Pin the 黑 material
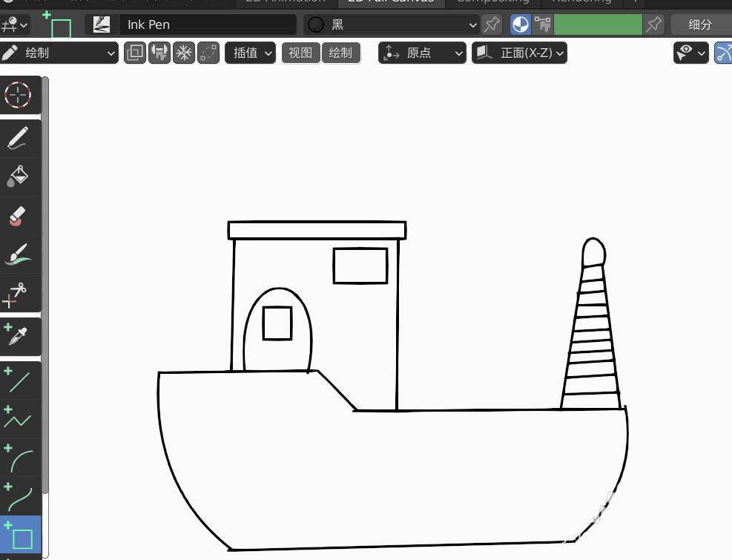The width and height of the screenshot is (732, 560). (x=492, y=24)
